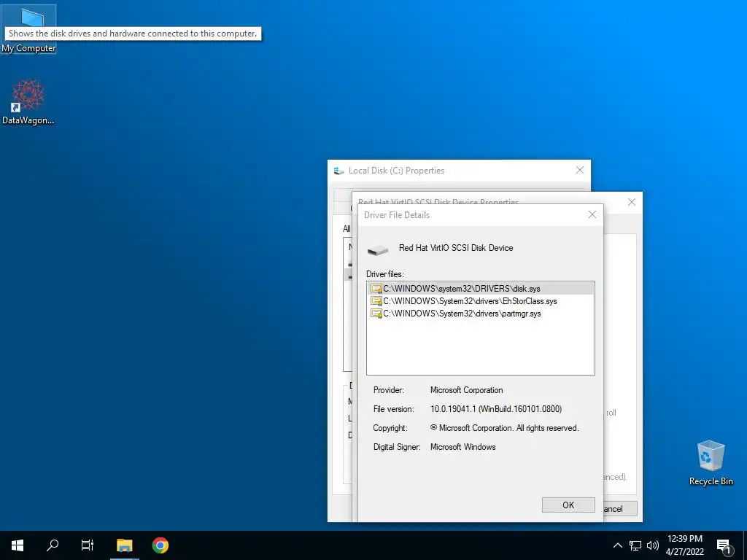Launch Google Chrome from taskbar
This screenshot has height=560, width=747.
coord(160,545)
